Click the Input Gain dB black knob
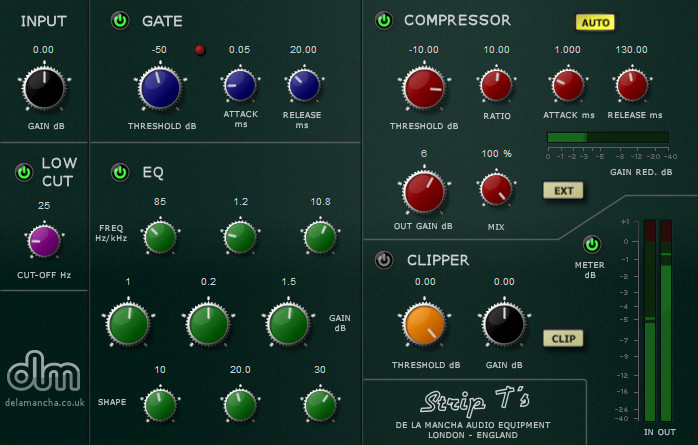Image resolution: width=698 pixels, height=445 pixels. (x=44, y=88)
